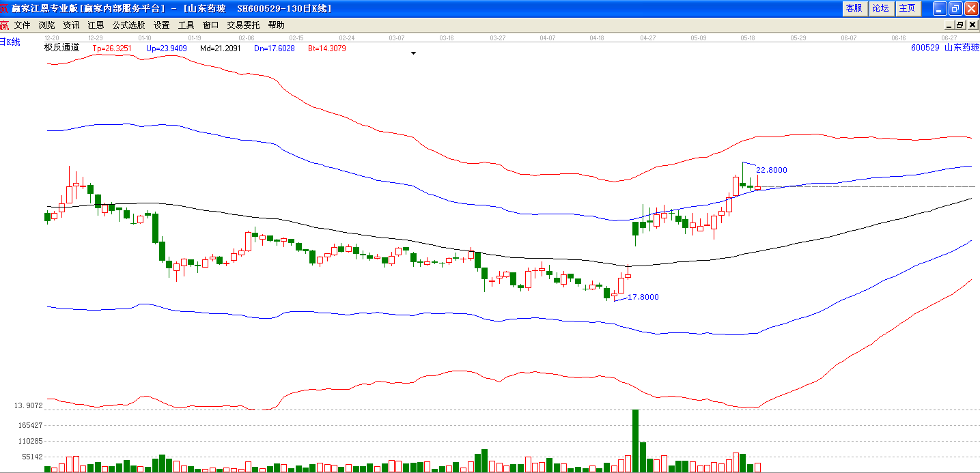
Task: Open the 工具 menu
Action: (x=186, y=25)
